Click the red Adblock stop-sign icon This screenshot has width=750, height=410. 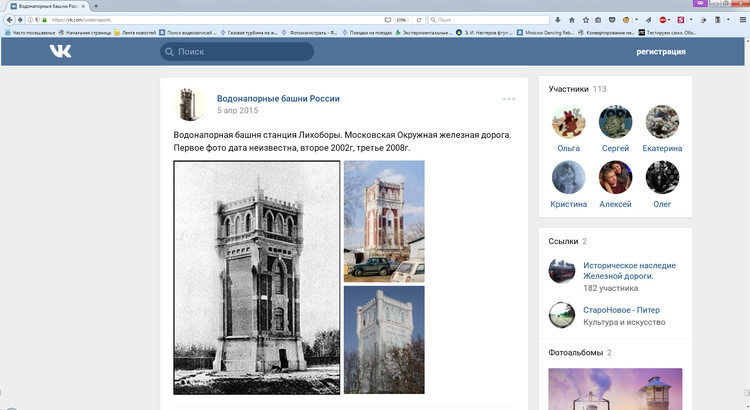(662, 20)
